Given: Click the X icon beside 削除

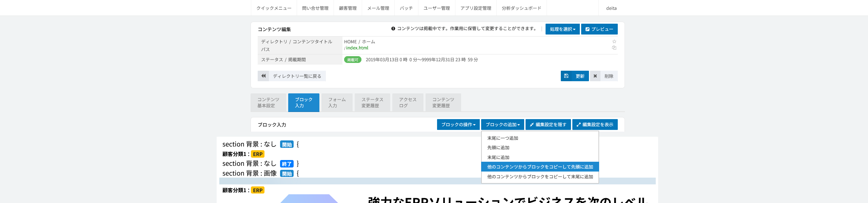Looking at the screenshot, I should pos(595,76).
